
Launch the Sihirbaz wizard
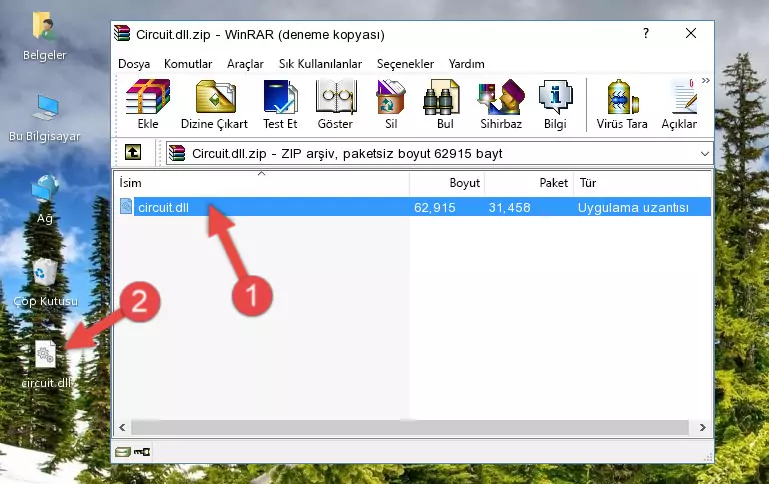click(501, 104)
